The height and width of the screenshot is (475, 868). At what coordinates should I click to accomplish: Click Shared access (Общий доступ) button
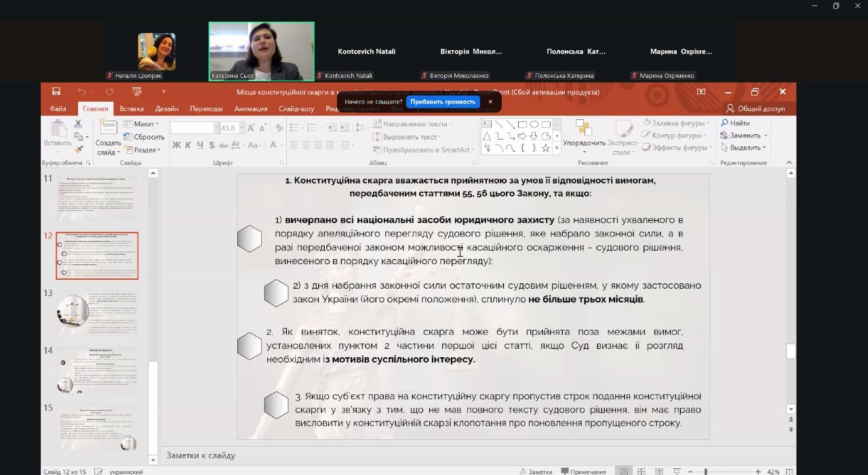(x=755, y=108)
